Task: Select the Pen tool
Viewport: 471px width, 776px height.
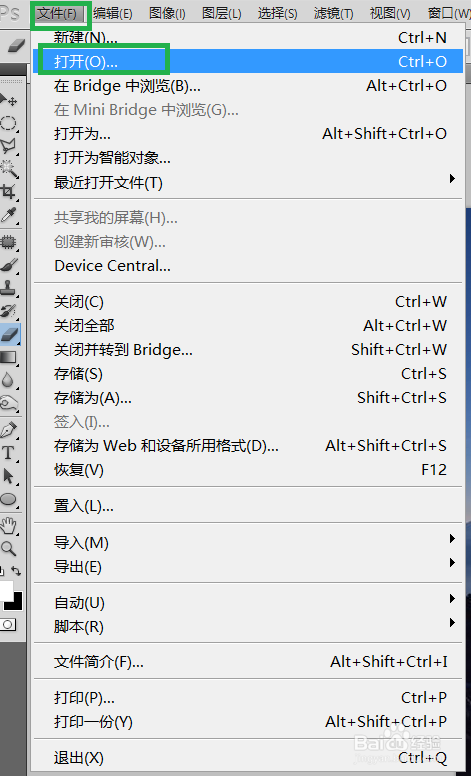Action: pos(8,429)
